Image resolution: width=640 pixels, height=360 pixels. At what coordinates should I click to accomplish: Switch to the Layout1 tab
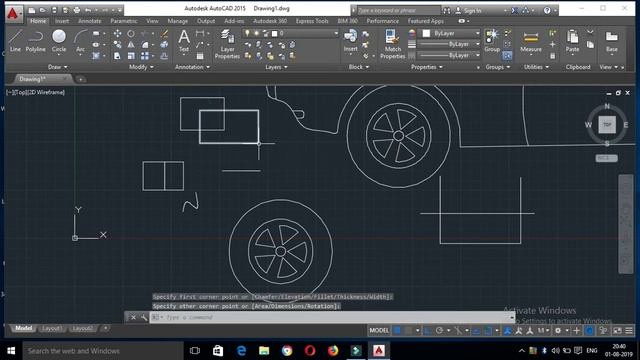pyautogui.click(x=52, y=328)
